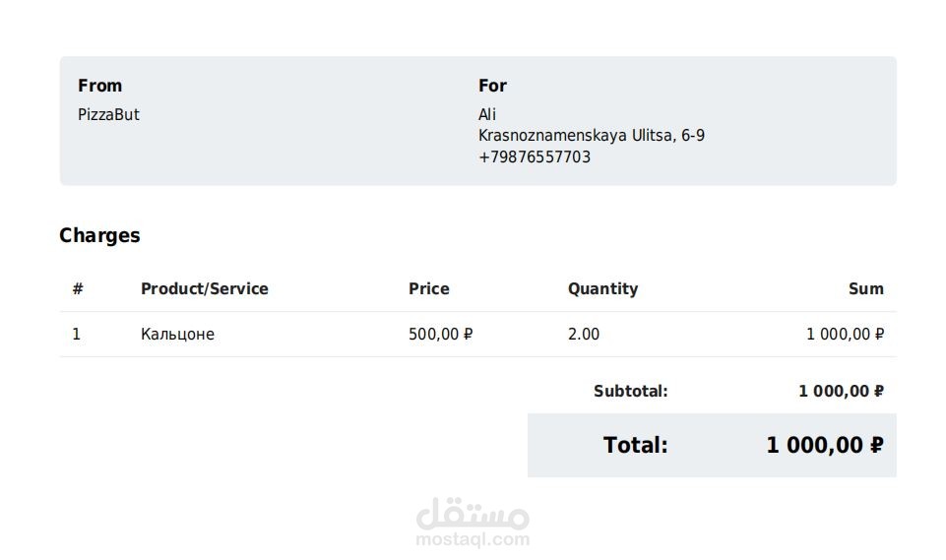
Task: Click the Krasnoznamenskaya Ulitsa address line
Action: (x=591, y=136)
